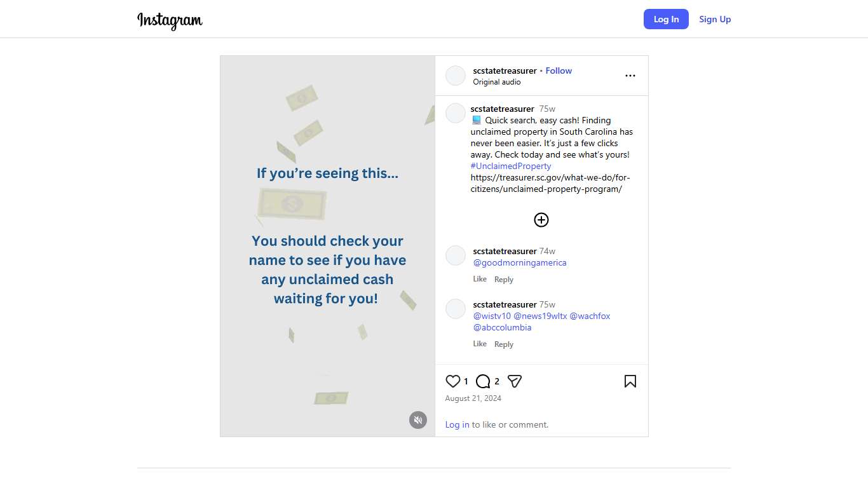Click the Original audio label
The height and width of the screenshot is (488, 868).
click(x=497, y=82)
